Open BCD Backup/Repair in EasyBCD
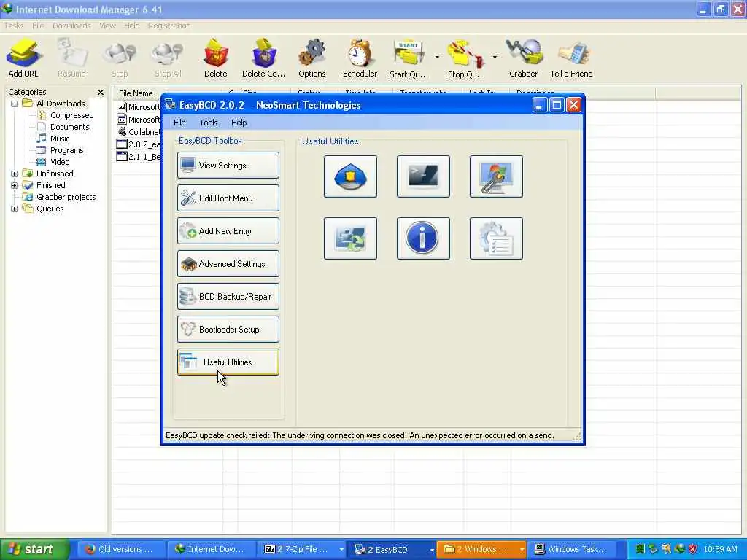This screenshot has height=560, width=747. (x=228, y=297)
